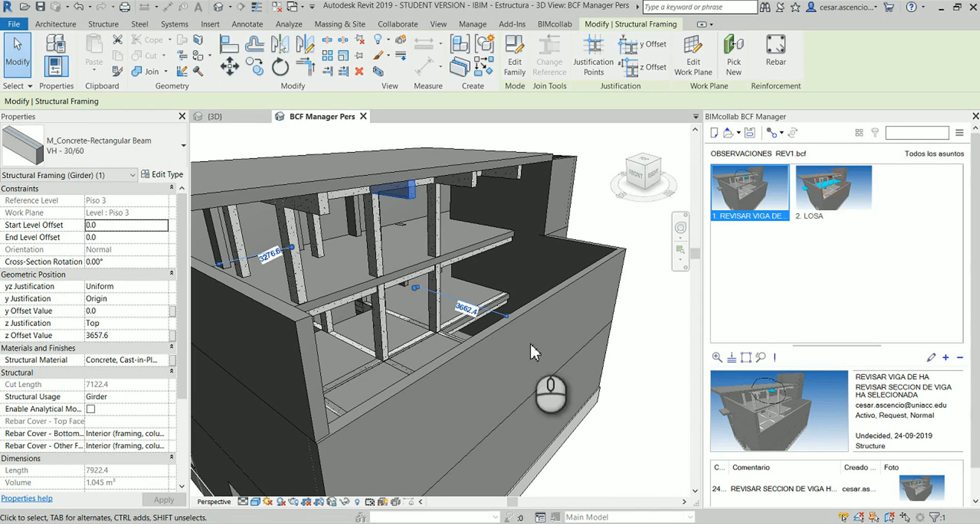This screenshot has height=524, width=980.
Task: Collapse the Geometric Position section
Action: tap(172, 274)
